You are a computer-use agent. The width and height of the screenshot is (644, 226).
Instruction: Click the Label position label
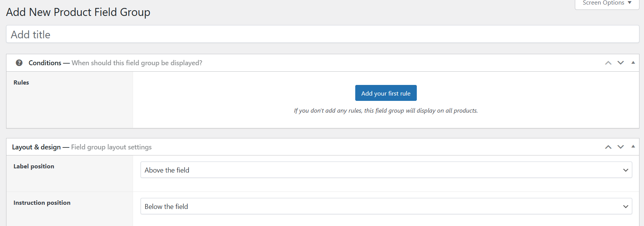[x=34, y=166]
